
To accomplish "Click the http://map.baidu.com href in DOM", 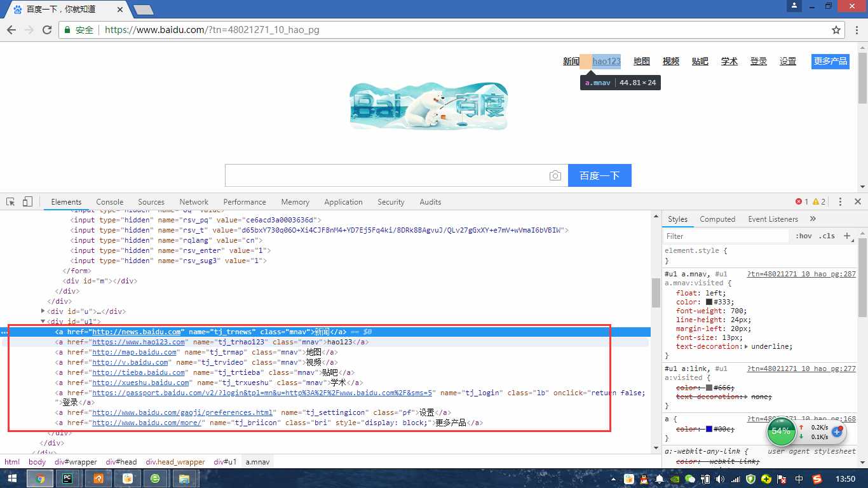I will (x=134, y=352).
